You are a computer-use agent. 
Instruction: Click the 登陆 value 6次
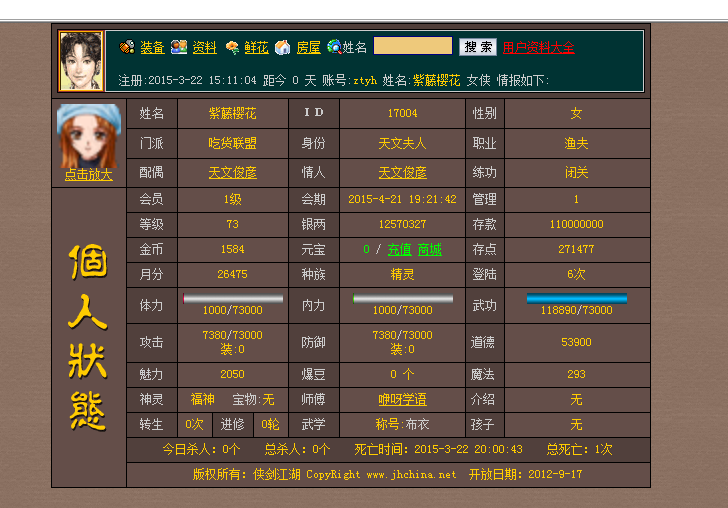click(x=576, y=274)
